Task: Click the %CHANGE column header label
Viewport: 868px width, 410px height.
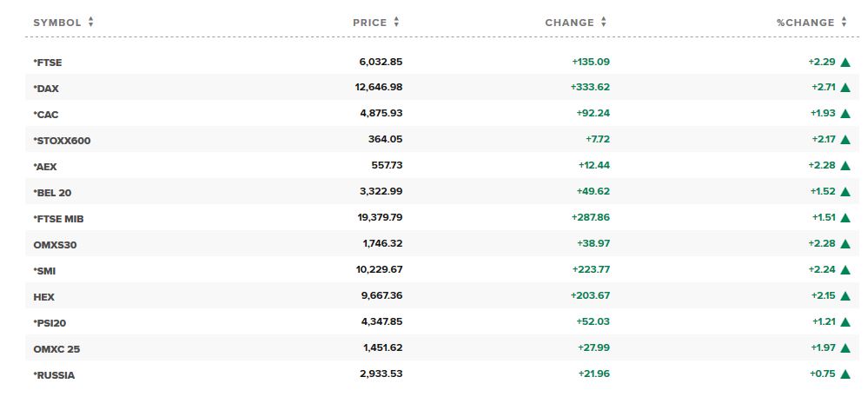Action: coord(805,23)
